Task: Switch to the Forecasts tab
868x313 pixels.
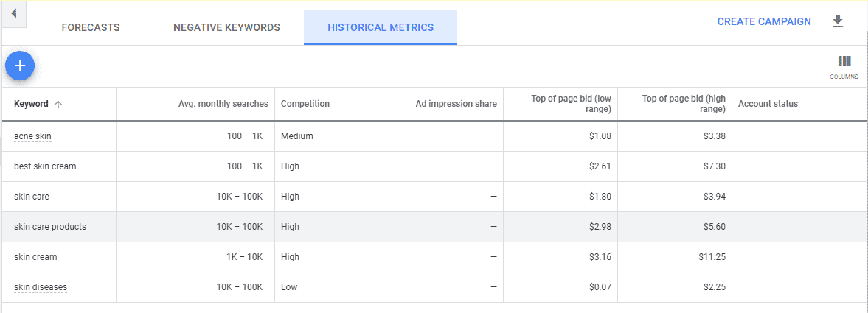Action: 91,28
